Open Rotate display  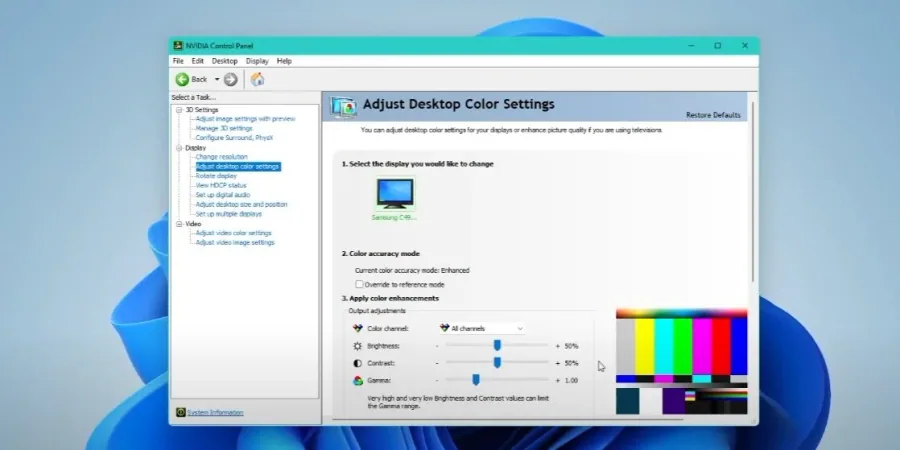coord(216,176)
